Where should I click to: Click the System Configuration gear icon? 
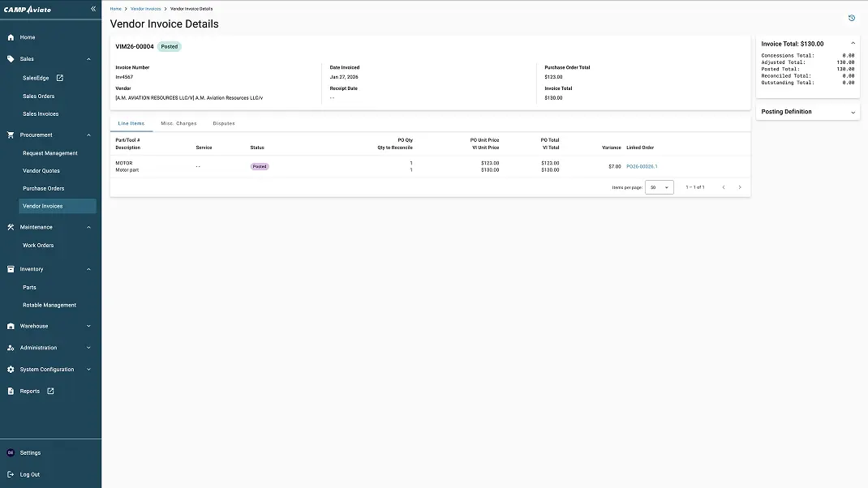[11, 370]
